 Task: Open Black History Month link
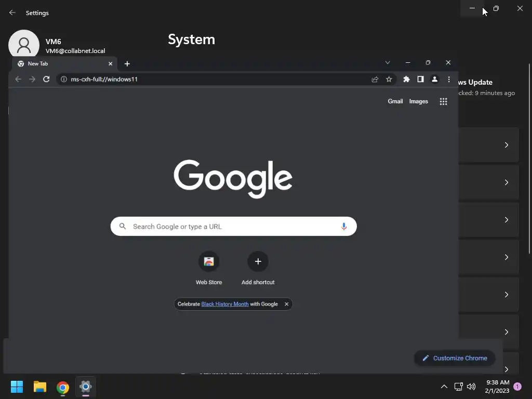click(225, 304)
